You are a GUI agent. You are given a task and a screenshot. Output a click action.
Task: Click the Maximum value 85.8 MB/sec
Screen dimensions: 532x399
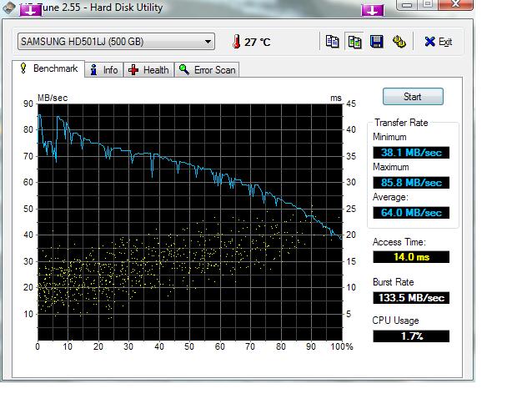411,183
